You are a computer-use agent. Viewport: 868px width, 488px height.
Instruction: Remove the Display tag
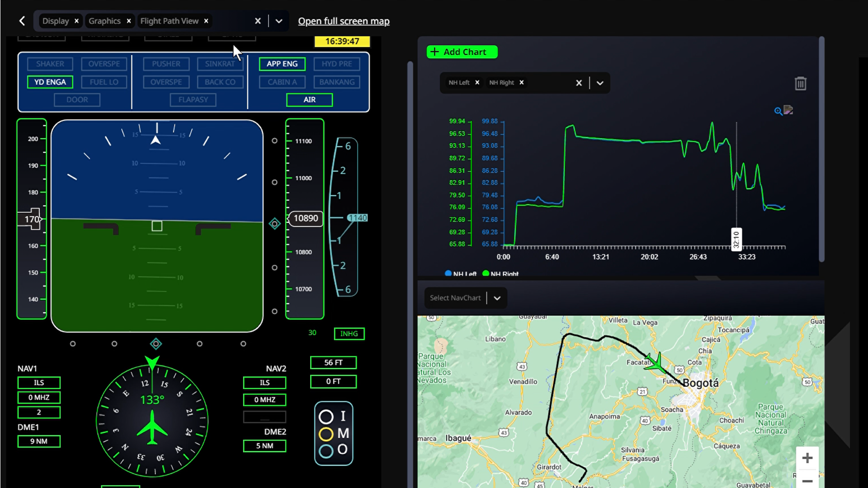coord(77,21)
